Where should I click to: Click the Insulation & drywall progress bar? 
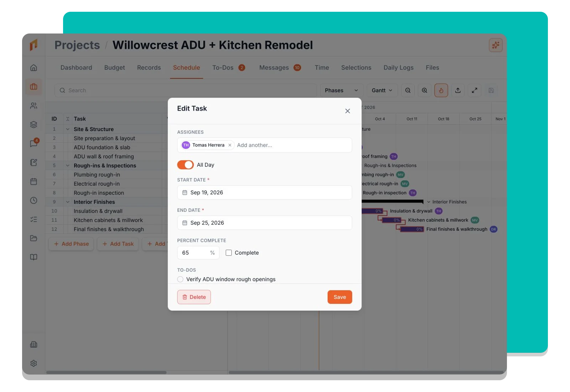tap(372, 211)
